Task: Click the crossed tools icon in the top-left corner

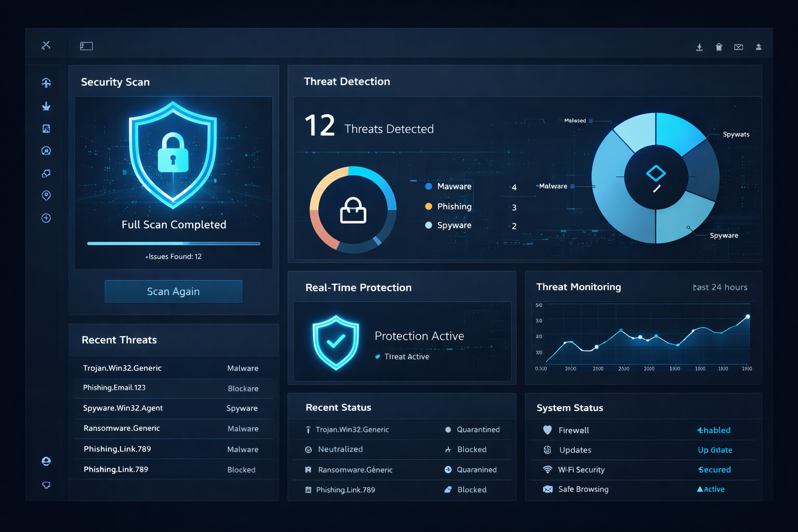Action: tap(46, 45)
